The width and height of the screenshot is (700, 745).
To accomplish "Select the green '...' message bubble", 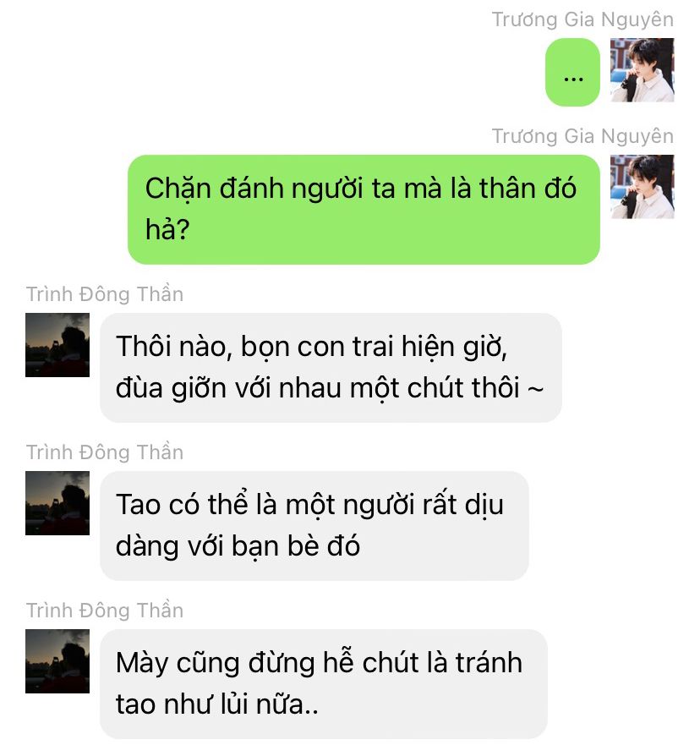I will click(572, 72).
